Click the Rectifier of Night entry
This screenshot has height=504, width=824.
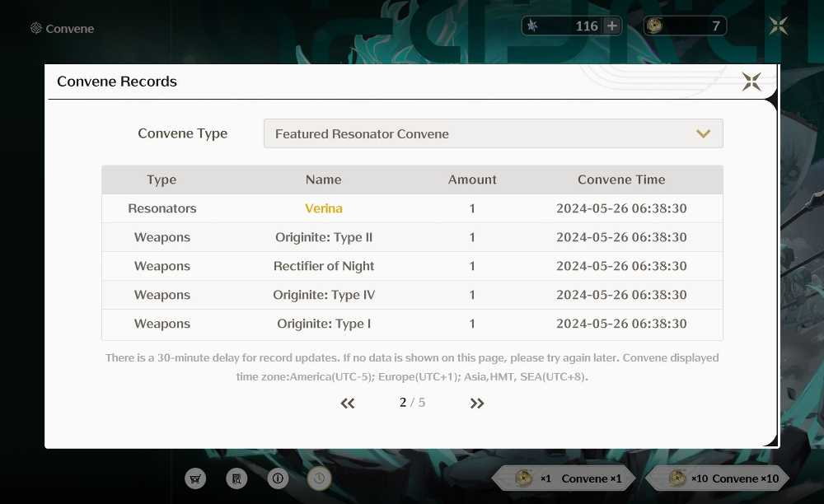324,266
